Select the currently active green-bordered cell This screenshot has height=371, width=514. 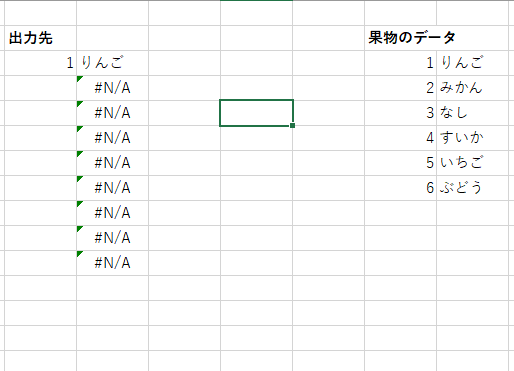256,113
